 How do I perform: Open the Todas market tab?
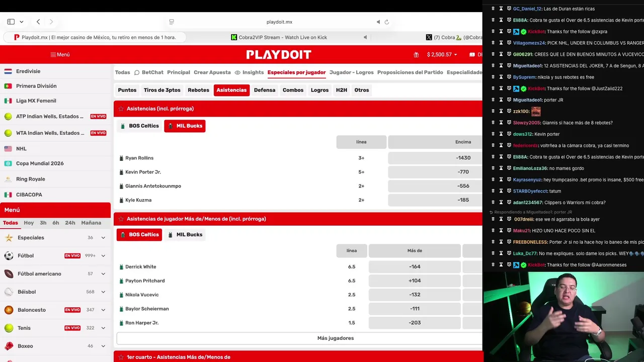click(x=122, y=72)
